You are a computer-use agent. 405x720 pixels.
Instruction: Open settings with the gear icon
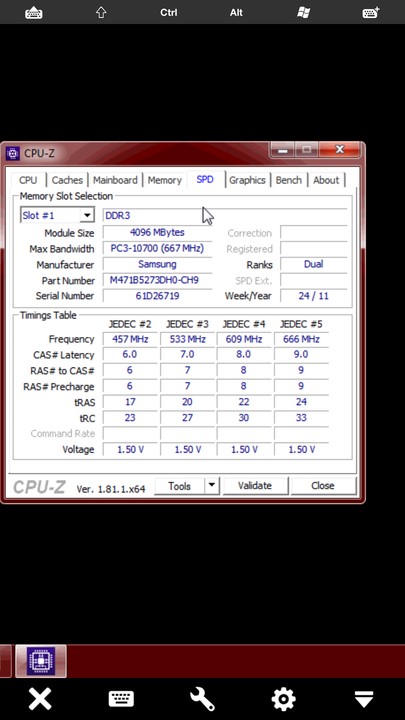pyautogui.click(x=283, y=699)
